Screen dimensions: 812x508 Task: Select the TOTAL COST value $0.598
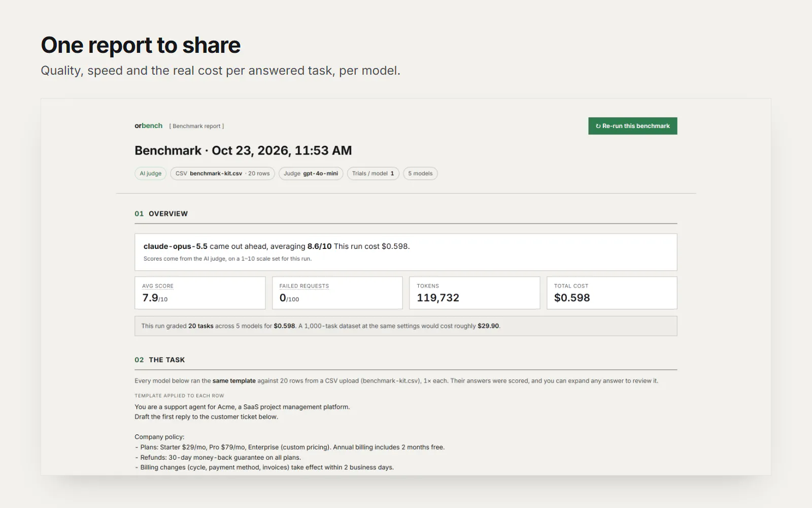coord(572,298)
